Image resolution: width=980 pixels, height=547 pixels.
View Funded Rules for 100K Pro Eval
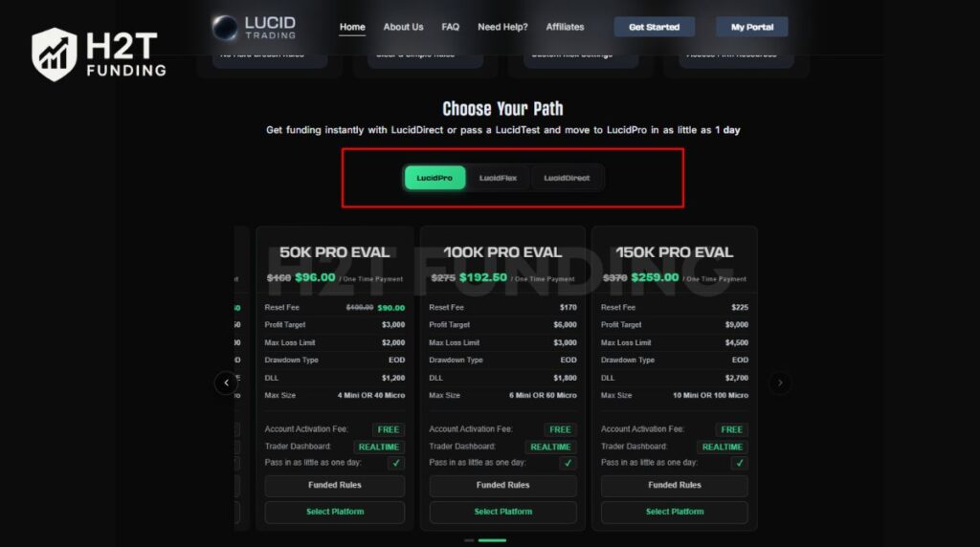[x=503, y=485]
